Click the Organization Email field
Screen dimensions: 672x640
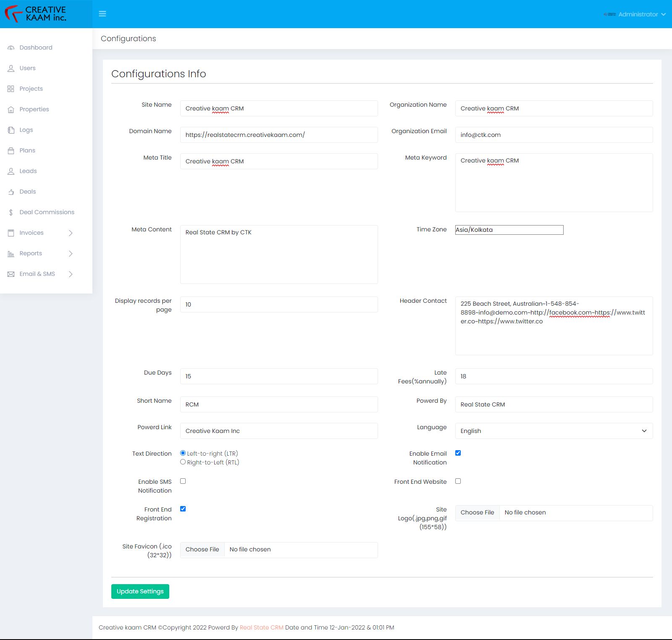point(554,135)
